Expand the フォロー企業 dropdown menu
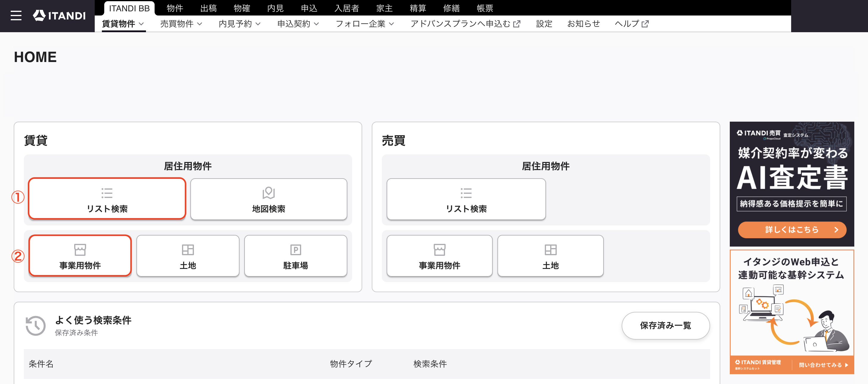The height and width of the screenshot is (384, 868). click(365, 24)
